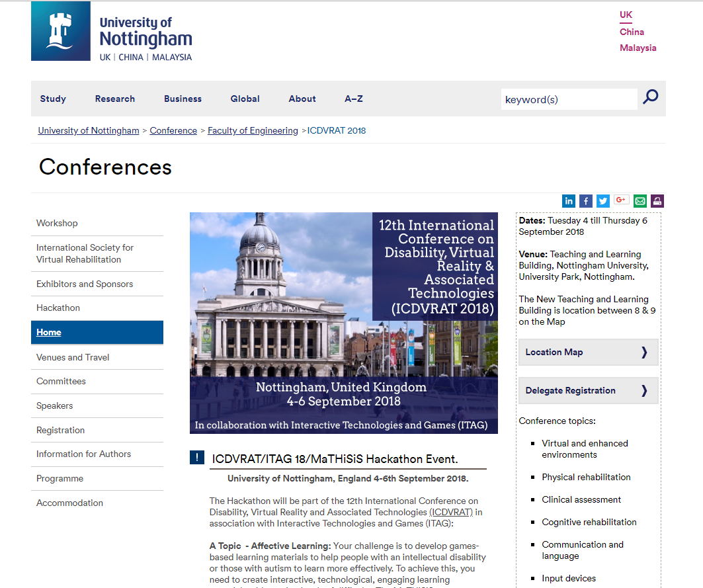
Task: Click the 'Conference topics:' label
Action: [558, 421]
